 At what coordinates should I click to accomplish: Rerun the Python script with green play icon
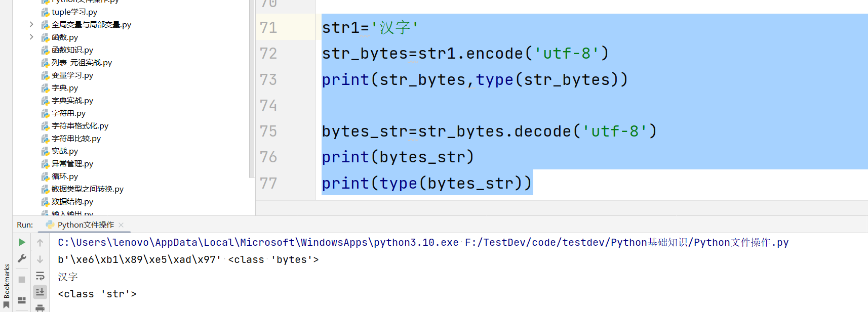[22, 242]
